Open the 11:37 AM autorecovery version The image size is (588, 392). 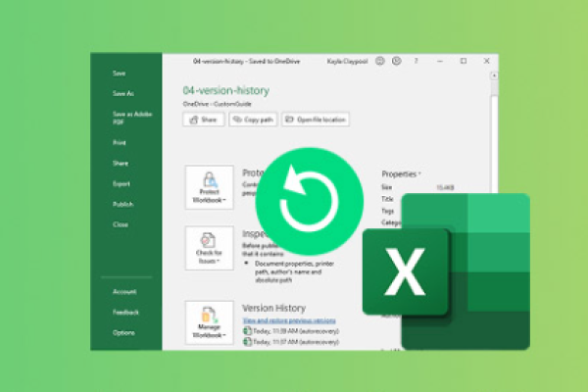291,342
